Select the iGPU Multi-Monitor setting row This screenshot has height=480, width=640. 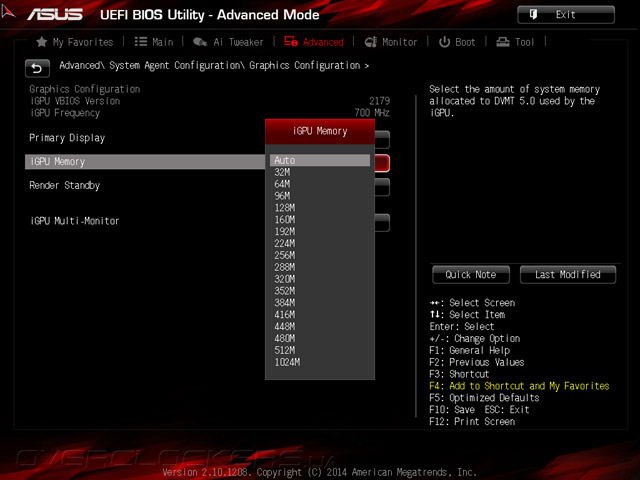[75, 221]
